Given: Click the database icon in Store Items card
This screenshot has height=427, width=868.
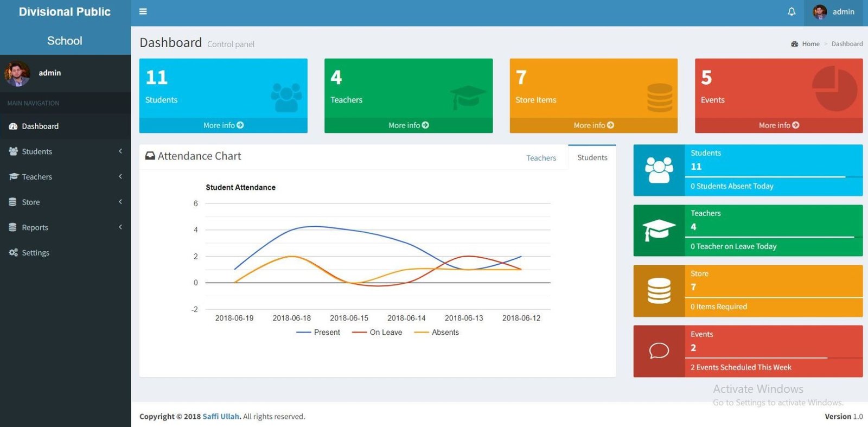Looking at the screenshot, I should coord(660,98).
